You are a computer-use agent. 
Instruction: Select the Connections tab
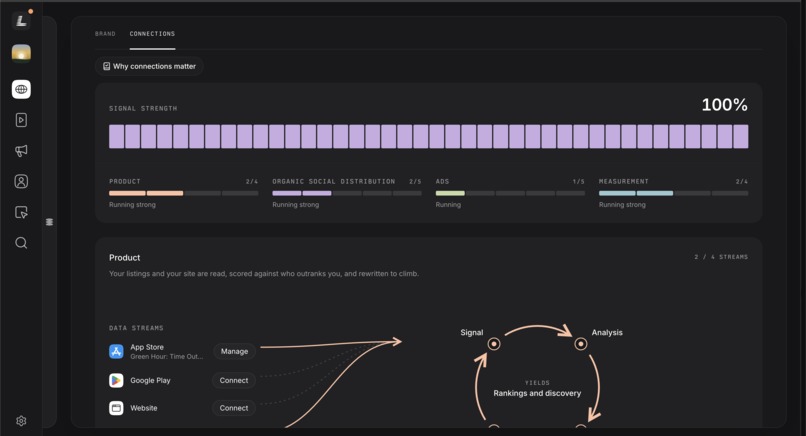pos(152,34)
